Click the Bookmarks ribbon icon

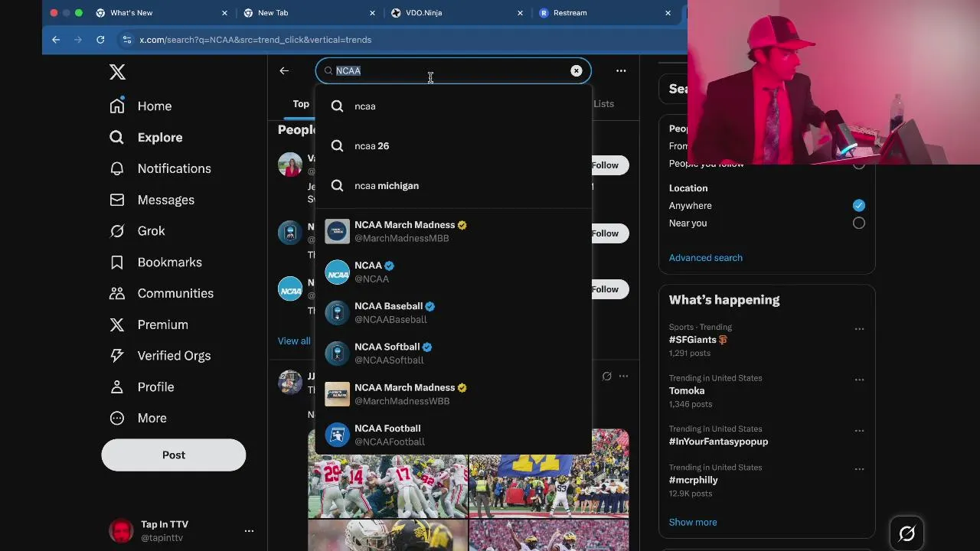point(117,262)
